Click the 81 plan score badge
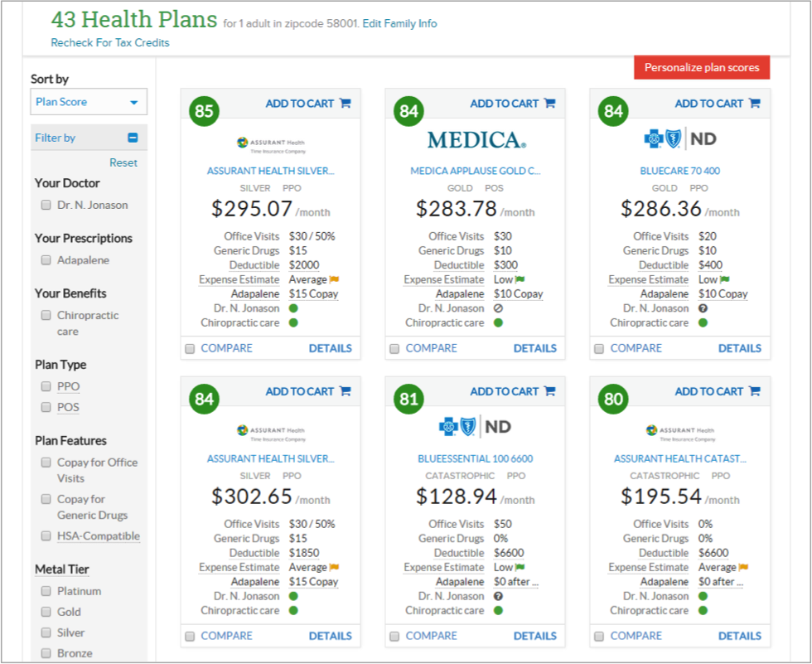This screenshot has width=812, height=664. tap(408, 399)
